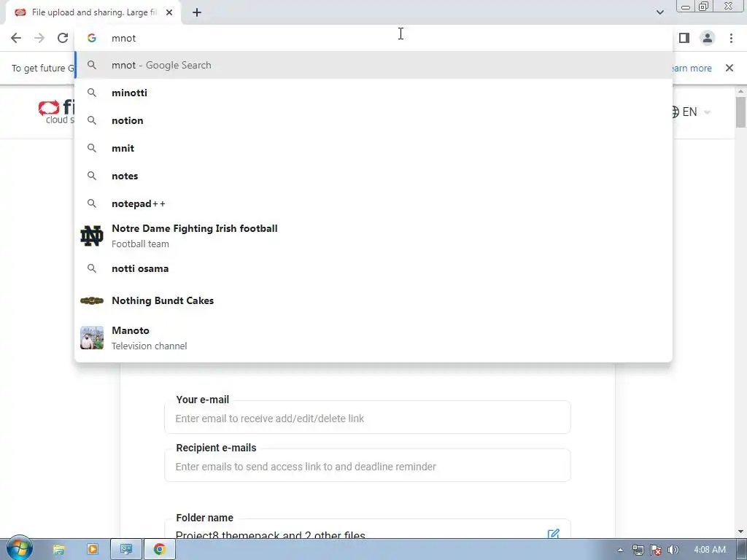This screenshot has width=747, height=560.
Task: Select the 'mnot - Google Search' suggestion
Action: 373,65
